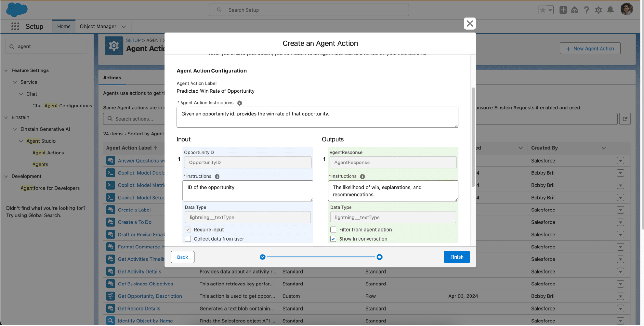Open the user profile avatar
644x326 pixels.
click(627, 9)
